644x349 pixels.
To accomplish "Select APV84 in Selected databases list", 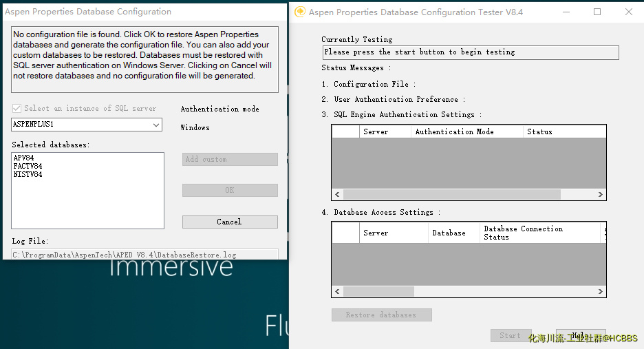I will 24,158.
